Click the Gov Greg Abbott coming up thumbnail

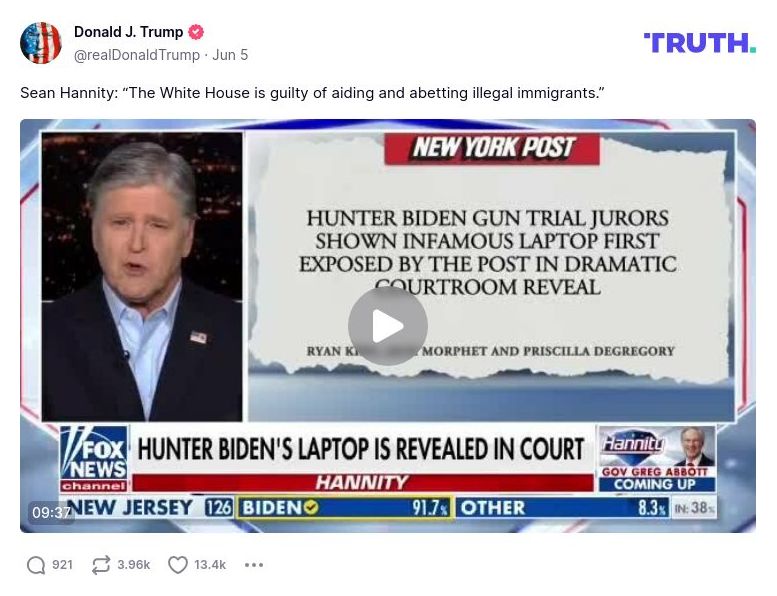[657, 459]
